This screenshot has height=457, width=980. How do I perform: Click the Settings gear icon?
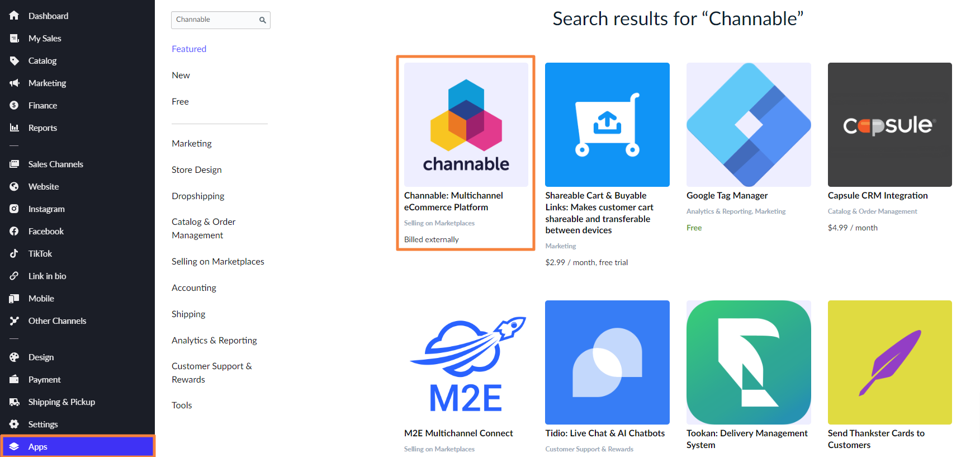click(15, 424)
